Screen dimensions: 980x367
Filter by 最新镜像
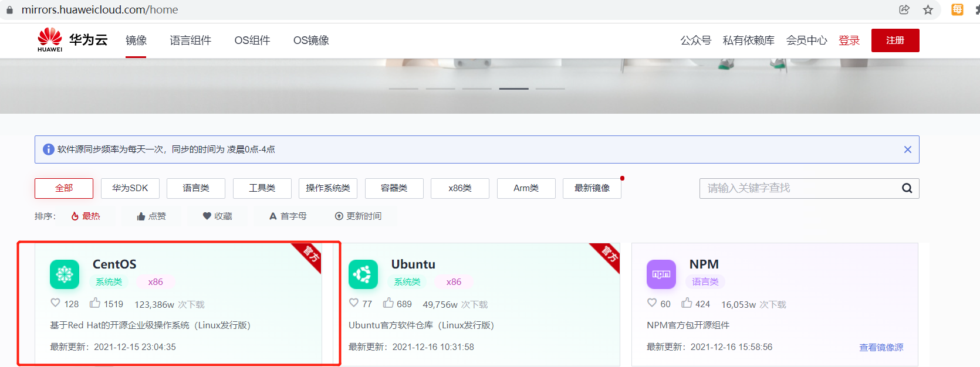click(x=592, y=188)
